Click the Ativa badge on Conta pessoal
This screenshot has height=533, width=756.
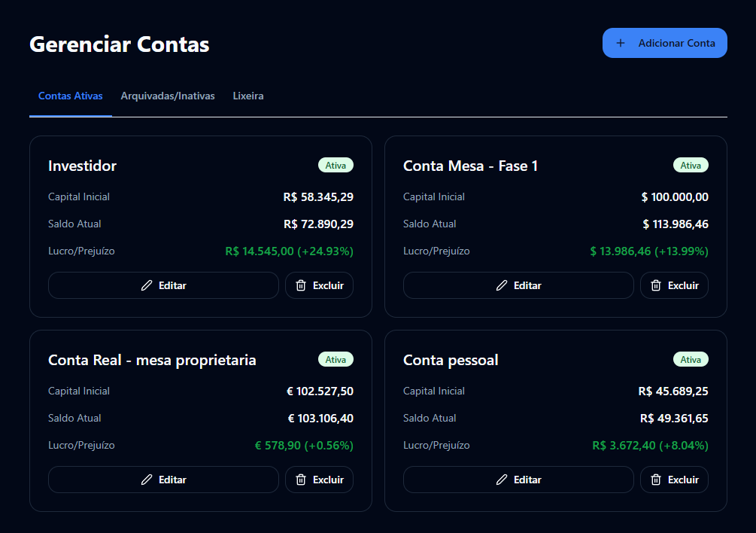click(691, 359)
